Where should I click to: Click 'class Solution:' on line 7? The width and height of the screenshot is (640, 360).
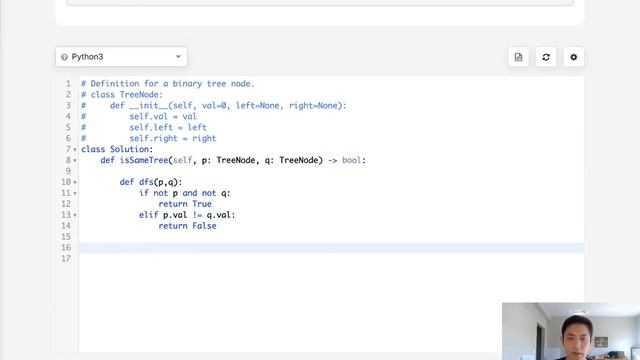[x=117, y=149]
